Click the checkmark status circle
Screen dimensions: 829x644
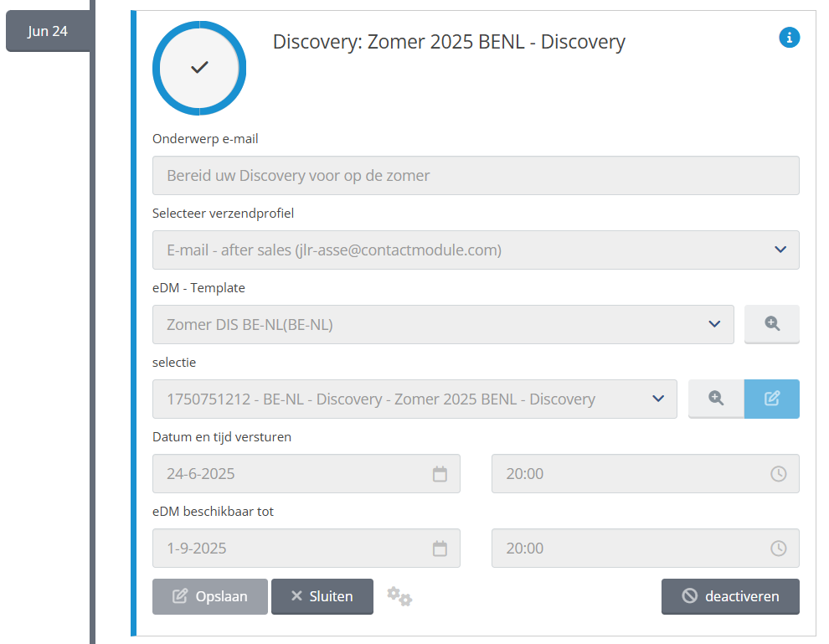(x=199, y=68)
